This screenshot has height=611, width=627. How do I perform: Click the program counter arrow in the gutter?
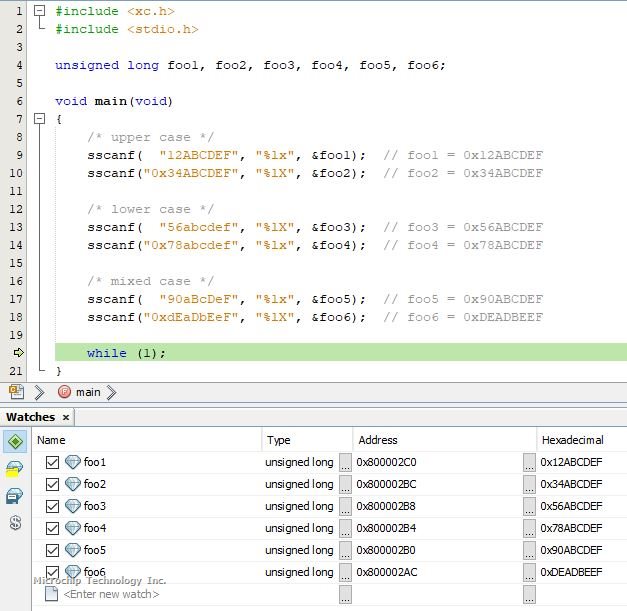tap(17, 353)
